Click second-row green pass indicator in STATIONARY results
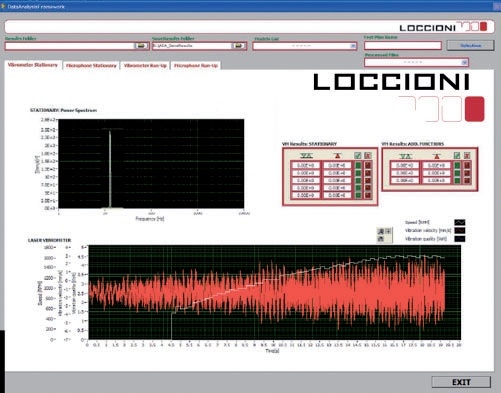 pyautogui.click(x=358, y=173)
